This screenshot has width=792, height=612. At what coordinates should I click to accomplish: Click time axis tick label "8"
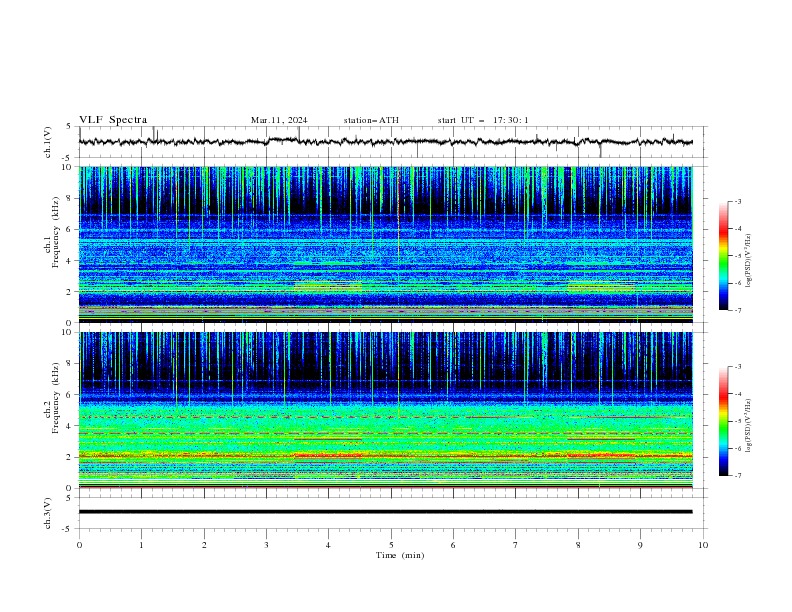pos(578,545)
